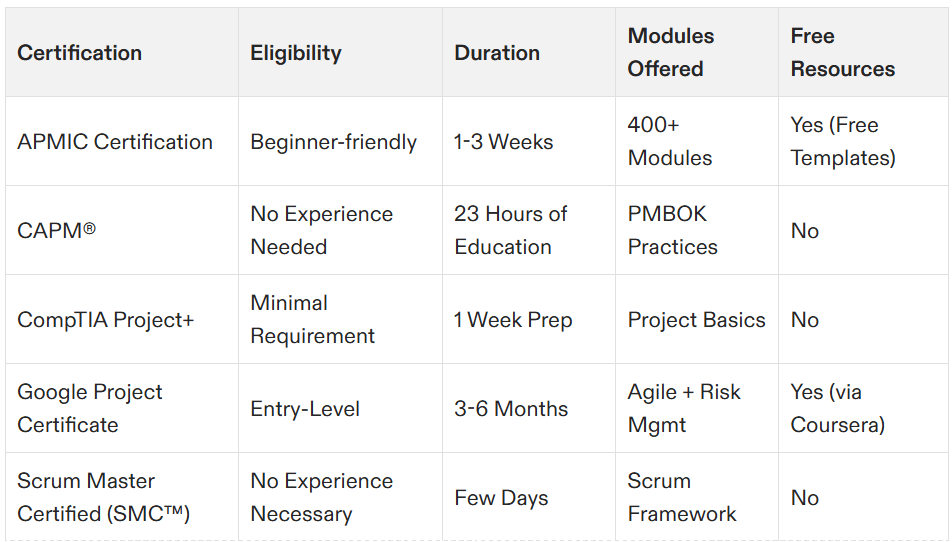Select the Yes (via Coursera) cell
952x542 pixels.
coord(863,408)
